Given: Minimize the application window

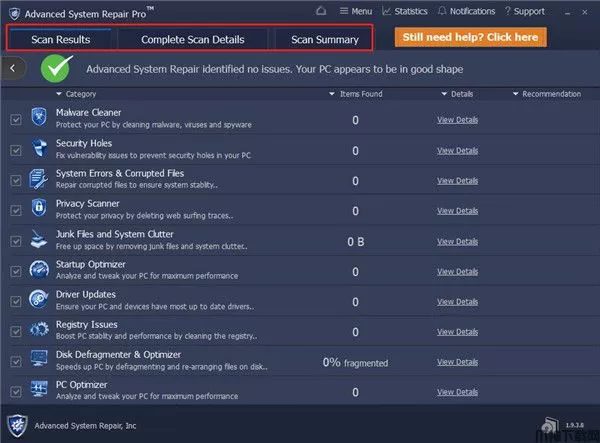Looking at the screenshot, I should pyautogui.click(x=567, y=12).
